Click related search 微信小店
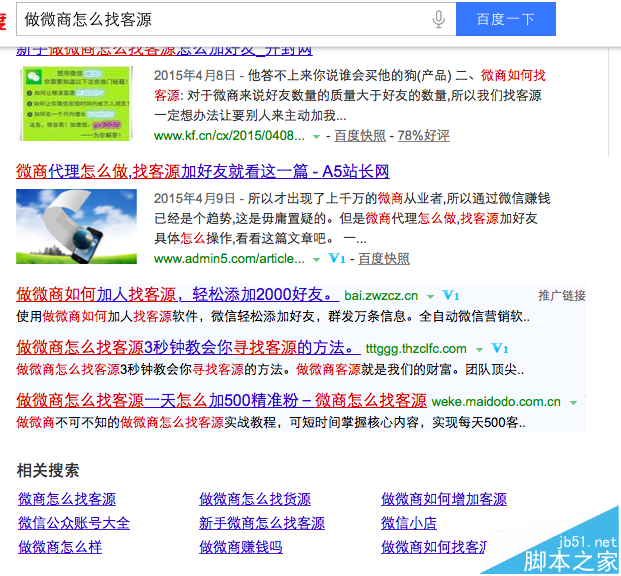Image resolution: width=621 pixels, height=576 pixels. pos(408,523)
